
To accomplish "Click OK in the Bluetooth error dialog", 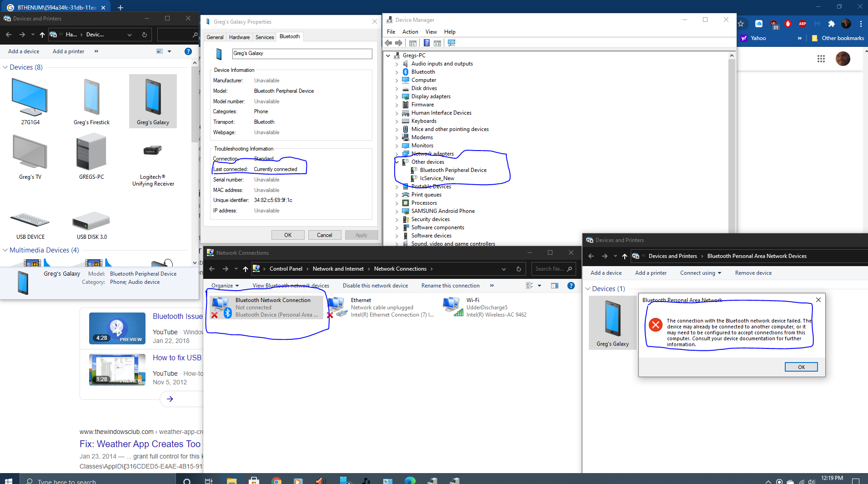I will point(801,367).
